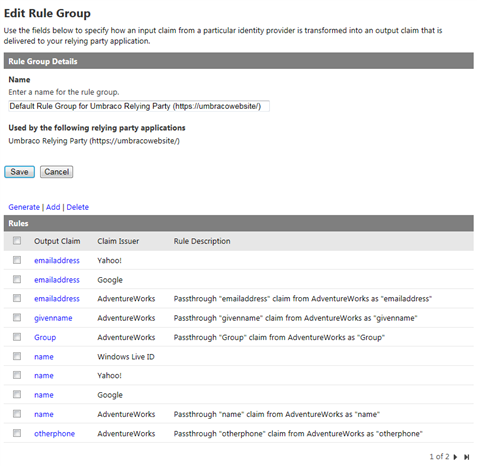
Task: Check the Yahoo! emailaddress rule checkbox
Action: [x=17, y=260]
